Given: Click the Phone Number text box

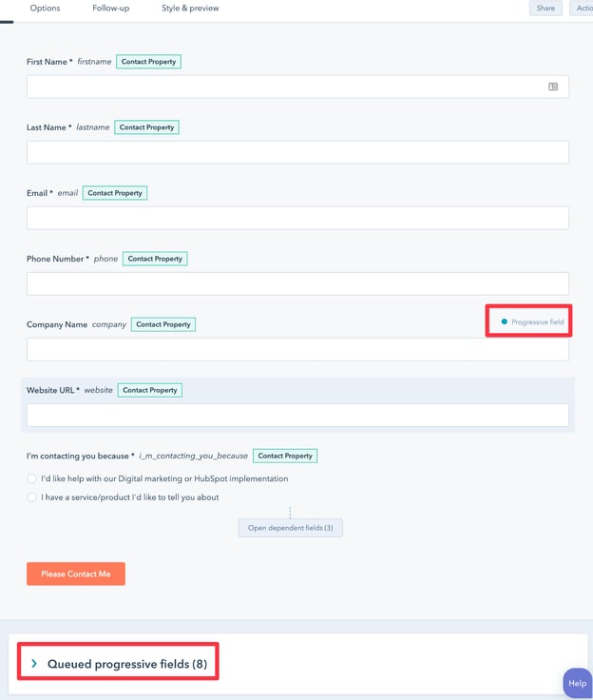Looking at the screenshot, I should 297,283.
